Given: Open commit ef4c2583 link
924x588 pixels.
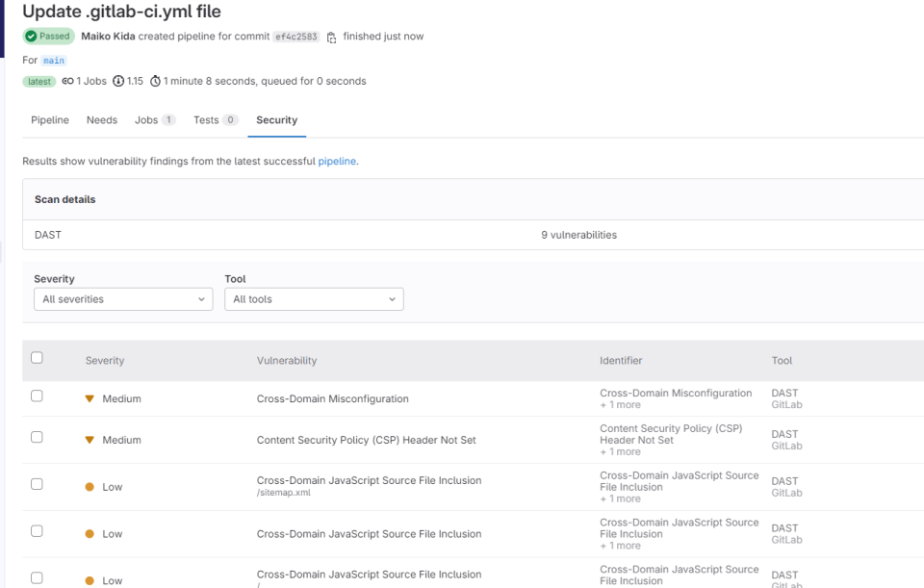Looking at the screenshot, I should tap(295, 37).
